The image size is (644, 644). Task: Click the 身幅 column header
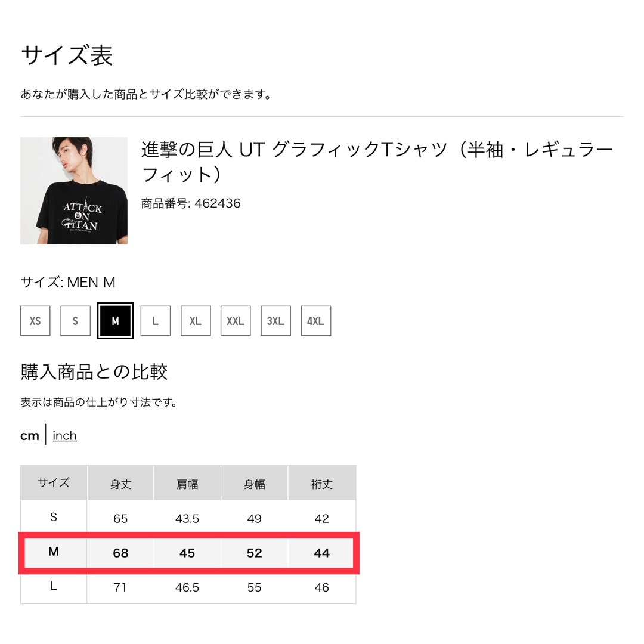pyautogui.click(x=255, y=484)
